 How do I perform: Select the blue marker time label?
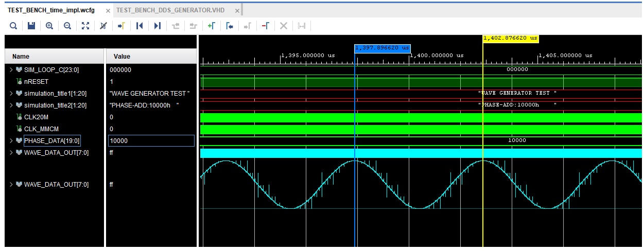(382, 48)
